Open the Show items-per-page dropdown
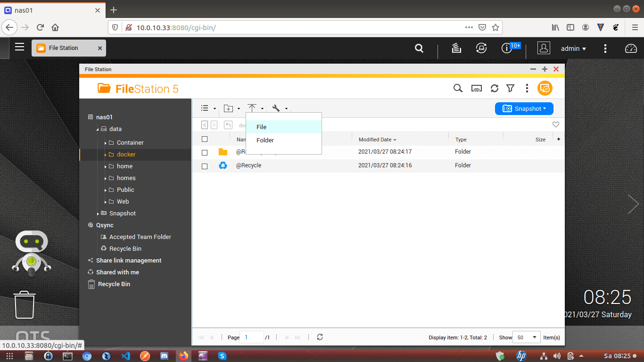This screenshot has height=362, width=644. pos(527,337)
